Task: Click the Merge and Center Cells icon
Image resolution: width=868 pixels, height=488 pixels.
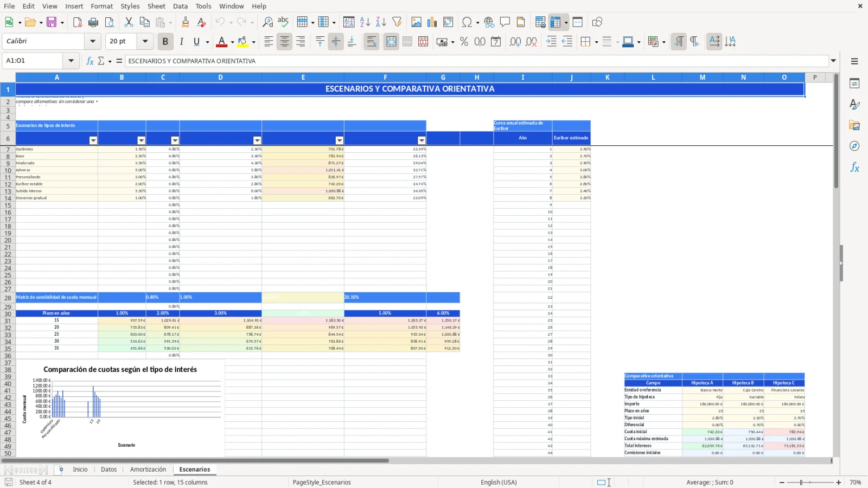Action: 391,41
